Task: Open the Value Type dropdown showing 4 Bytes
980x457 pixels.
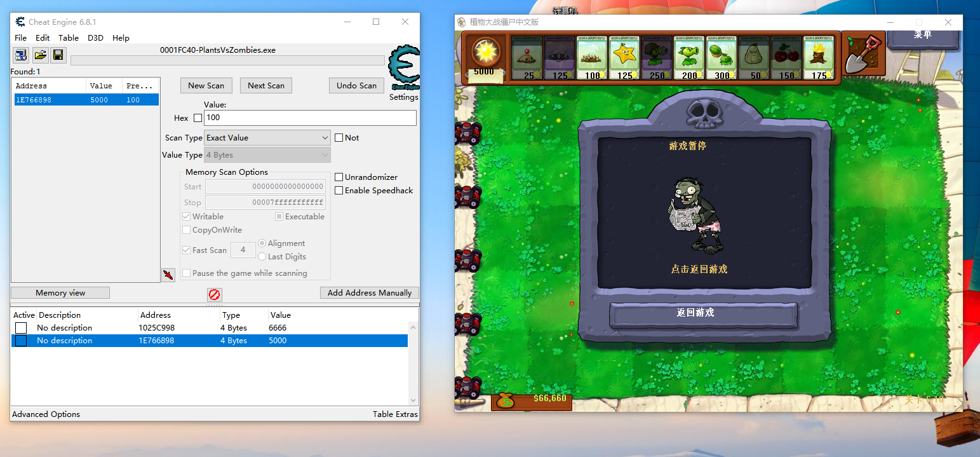Action: point(267,154)
